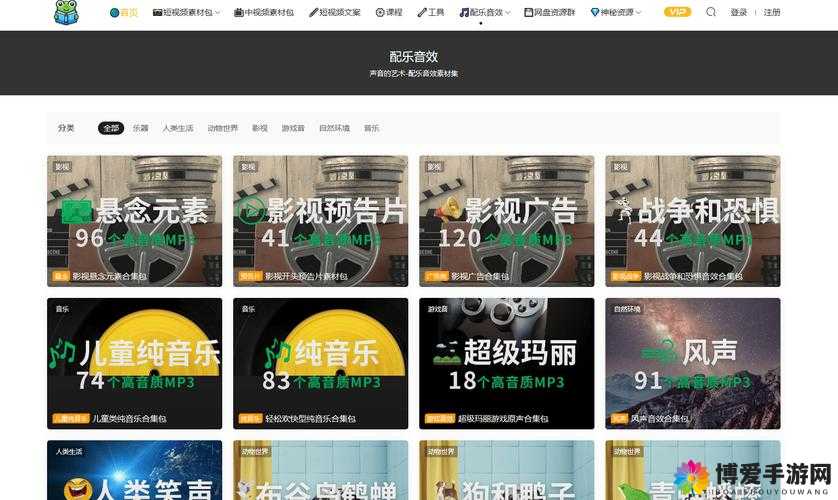Expand the 神秘资源 dropdown arrow

coord(638,12)
